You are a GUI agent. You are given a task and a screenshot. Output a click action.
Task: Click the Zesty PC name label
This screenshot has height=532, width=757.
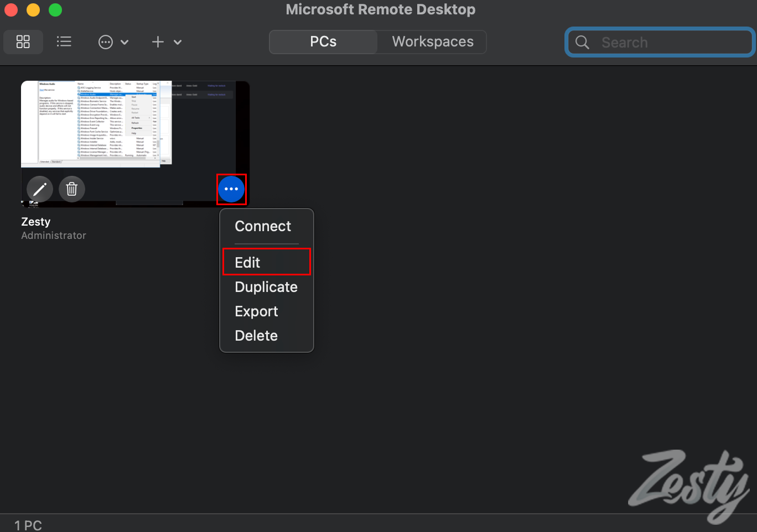tap(36, 222)
